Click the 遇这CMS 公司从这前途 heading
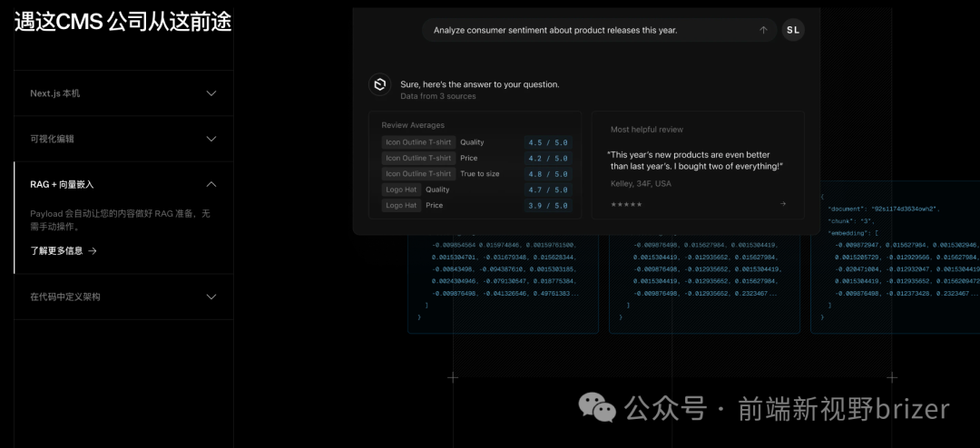Screen dimensions: 980x448 click(123, 22)
